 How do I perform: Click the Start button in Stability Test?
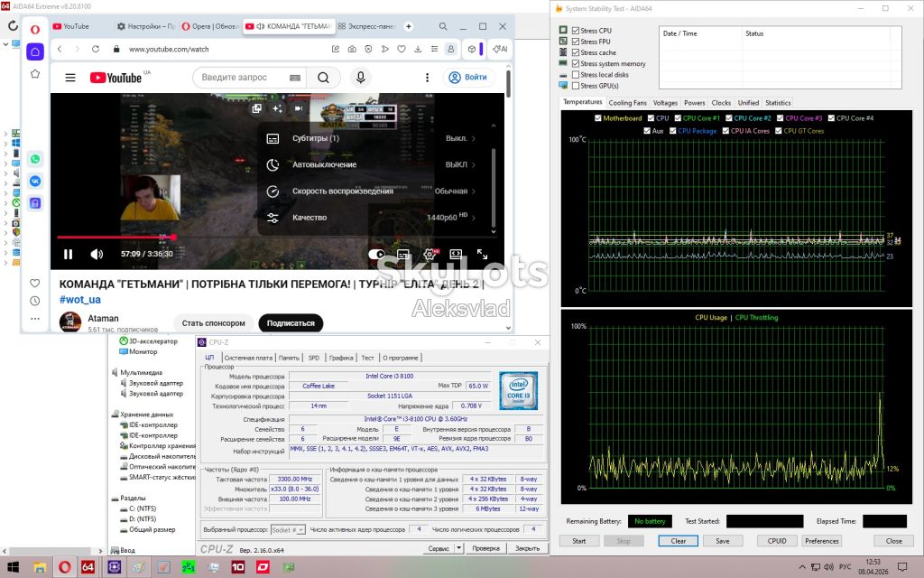pyautogui.click(x=579, y=541)
